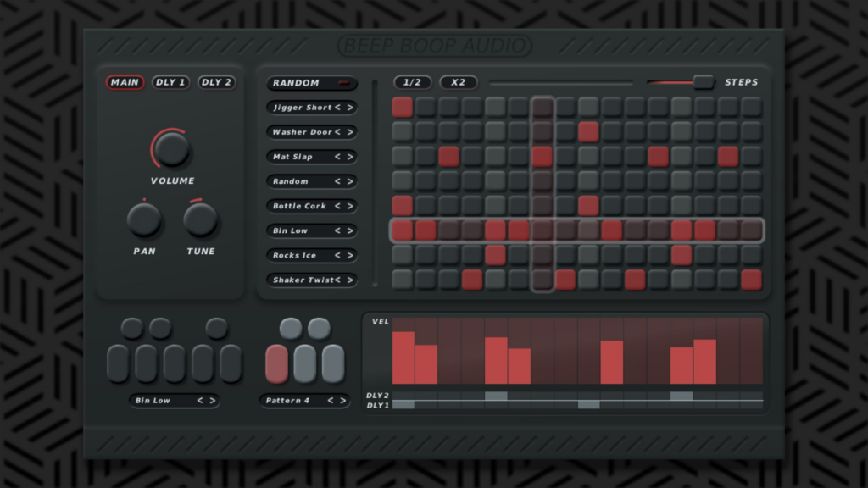Image resolution: width=868 pixels, height=488 pixels.
Task: Click the STEPS slider handle
Action: coord(703,82)
